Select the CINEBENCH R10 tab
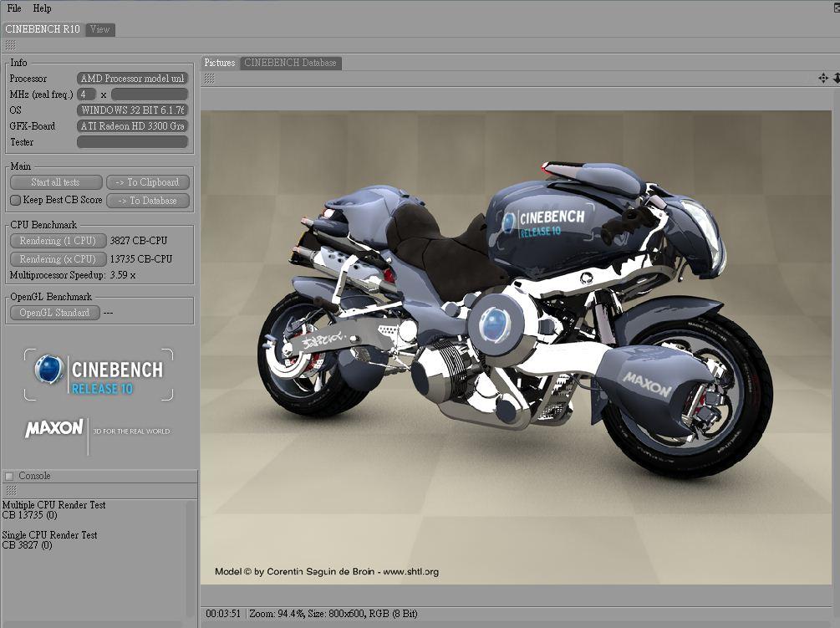 point(43,29)
